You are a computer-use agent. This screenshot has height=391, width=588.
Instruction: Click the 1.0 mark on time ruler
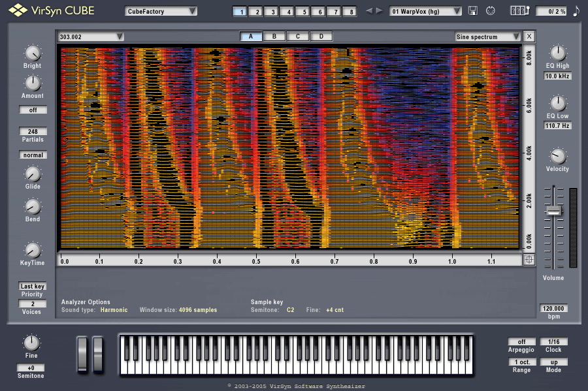(x=452, y=261)
